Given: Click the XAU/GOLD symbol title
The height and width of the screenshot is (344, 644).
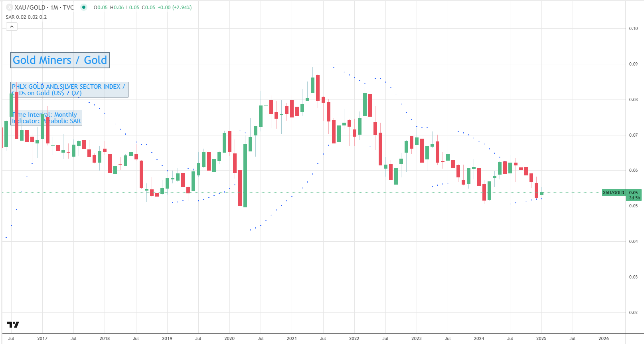Looking at the screenshot, I should [x=30, y=7].
